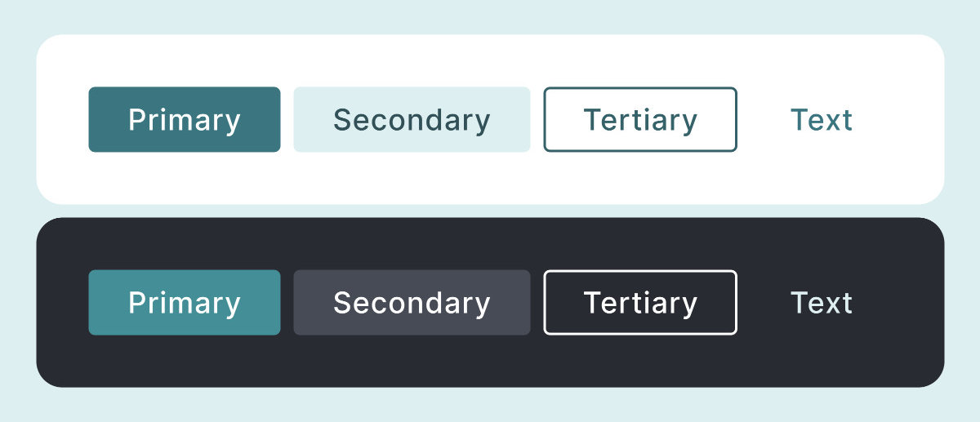Choose the bright teal Primary button

click(185, 303)
